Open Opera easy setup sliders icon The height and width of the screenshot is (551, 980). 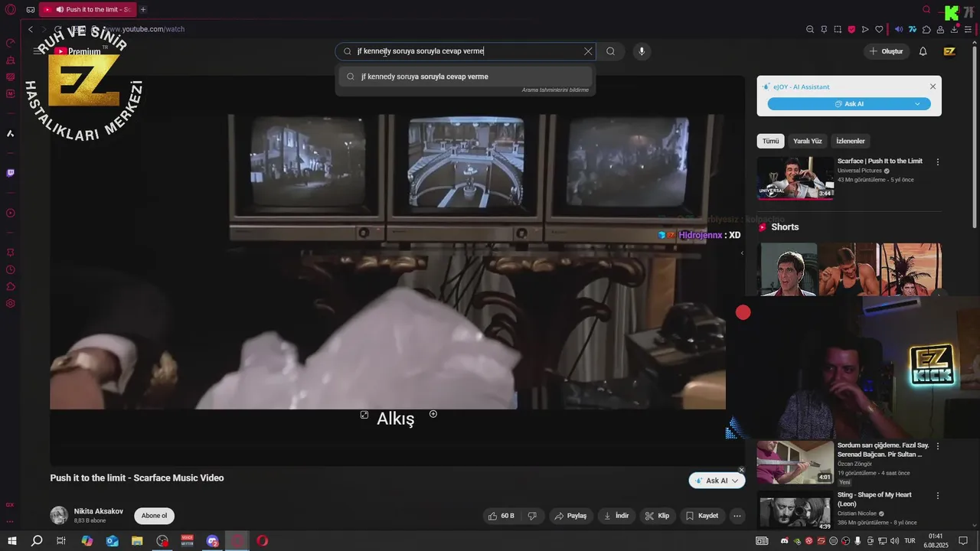(969, 29)
